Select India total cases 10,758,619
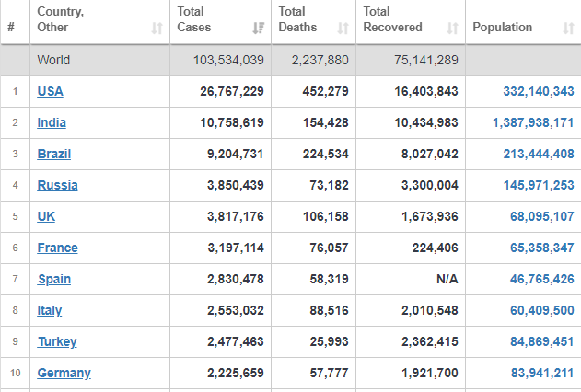This screenshot has width=581, height=392. click(232, 122)
